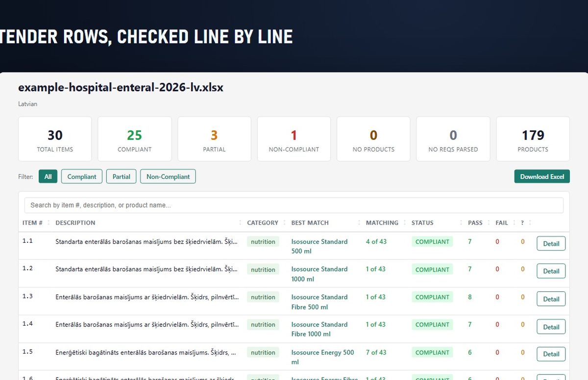
Task: Filter rows by Compliant status
Action: [82, 177]
